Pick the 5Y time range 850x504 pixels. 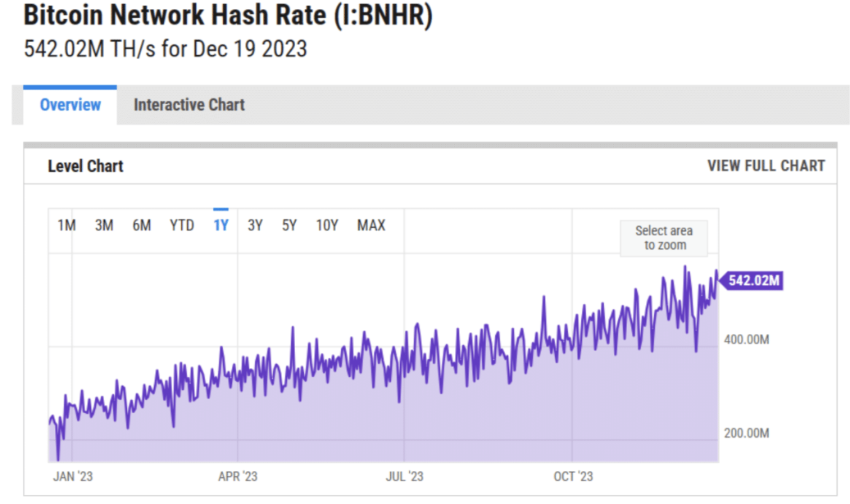point(289,225)
